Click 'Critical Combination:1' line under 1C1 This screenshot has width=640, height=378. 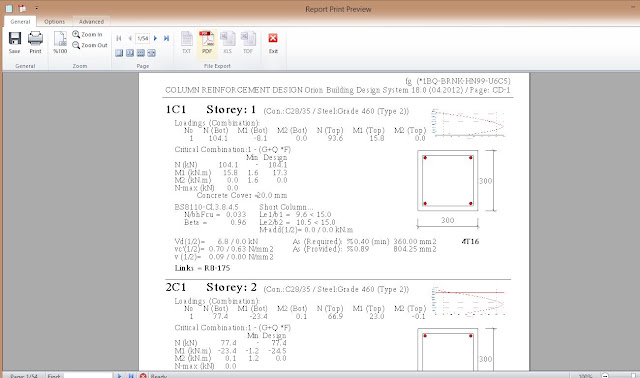coord(233,149)
